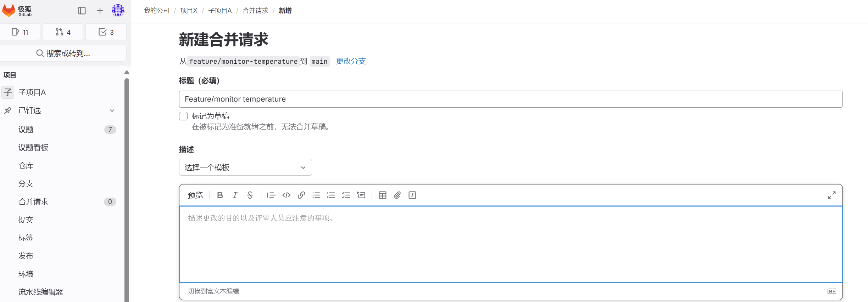Screen dimensions: 868x302
Task: Click the strikethrough formatting icon
Action: [250, 195]
